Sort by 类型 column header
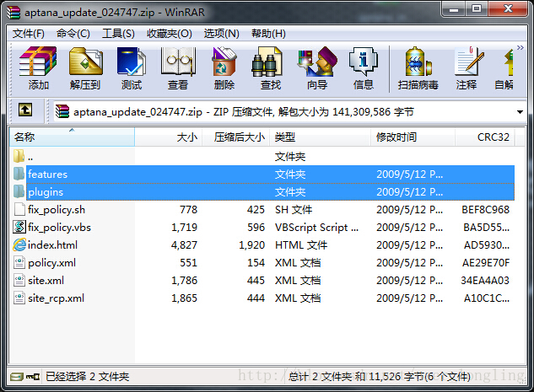 [x=320, y=137]
